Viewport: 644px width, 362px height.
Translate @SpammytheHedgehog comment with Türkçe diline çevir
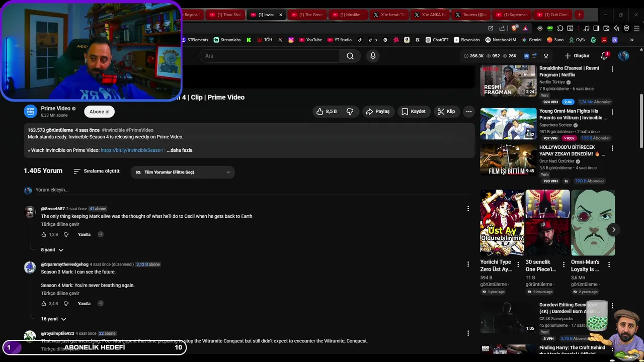(60, 293)
